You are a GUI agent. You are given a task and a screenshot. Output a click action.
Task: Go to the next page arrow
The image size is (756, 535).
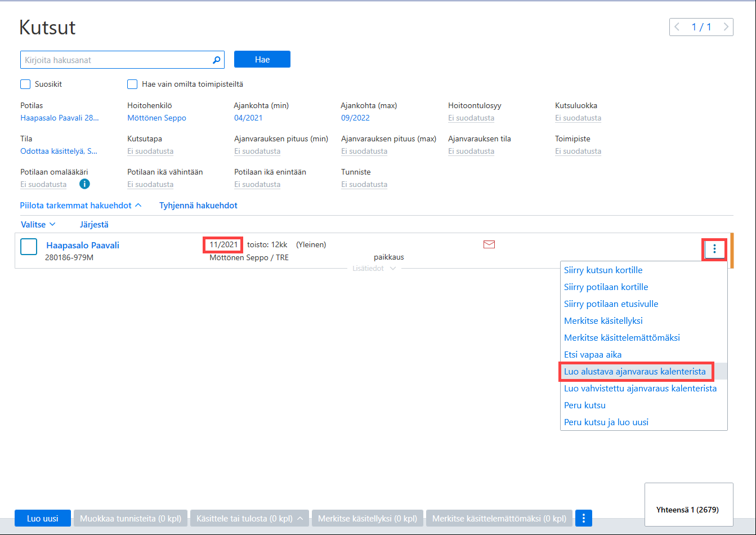(x=726, y=27)
